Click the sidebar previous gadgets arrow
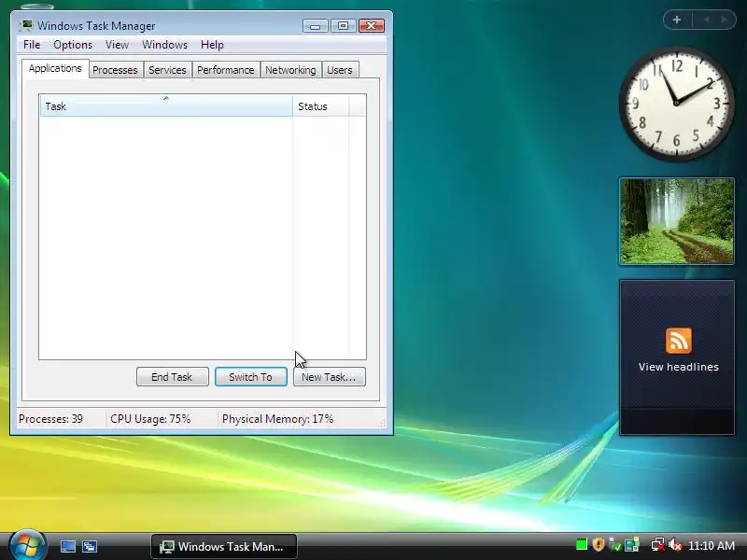Screen dimensions: 747x560 click(x=707, y=20)
